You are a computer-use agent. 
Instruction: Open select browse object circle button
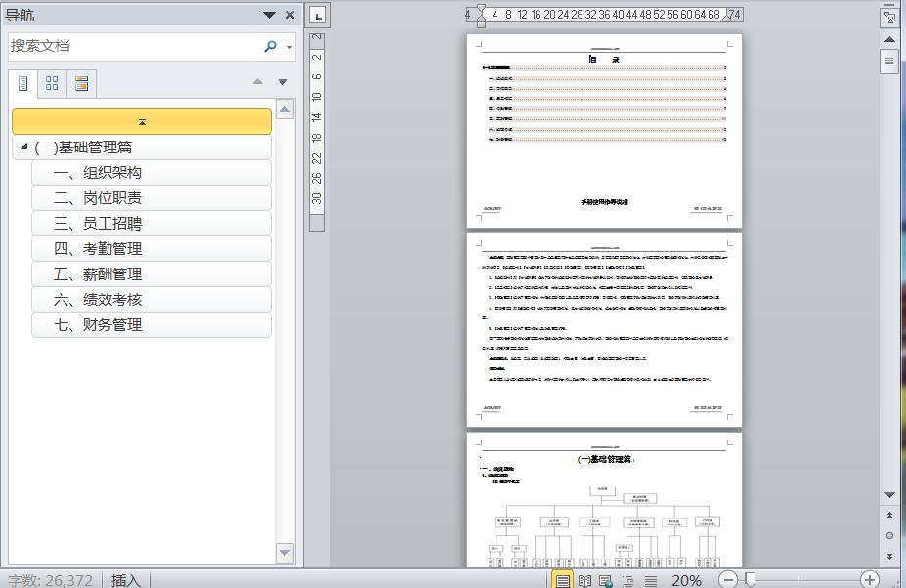point(889,535)
